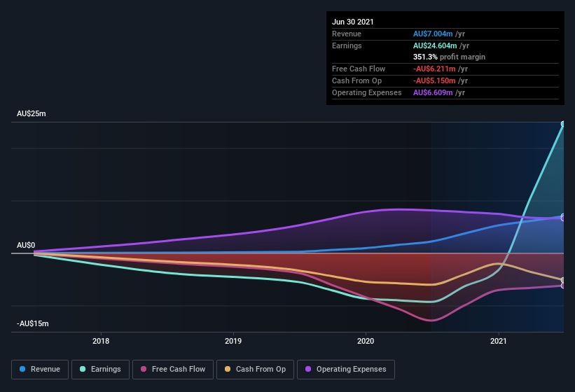The width and height of the screenshot is (575, 392).
Task: Click the Revenue label in tooltip
Action: click(x=347, y=34)
